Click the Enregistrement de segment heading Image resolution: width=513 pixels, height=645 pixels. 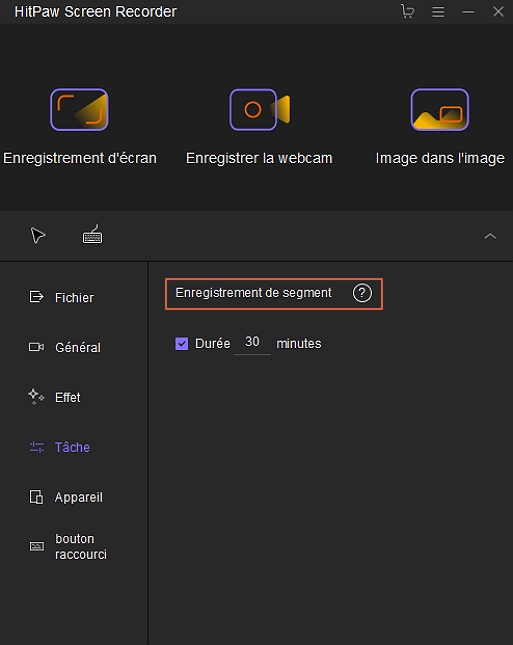coord(253,293)
